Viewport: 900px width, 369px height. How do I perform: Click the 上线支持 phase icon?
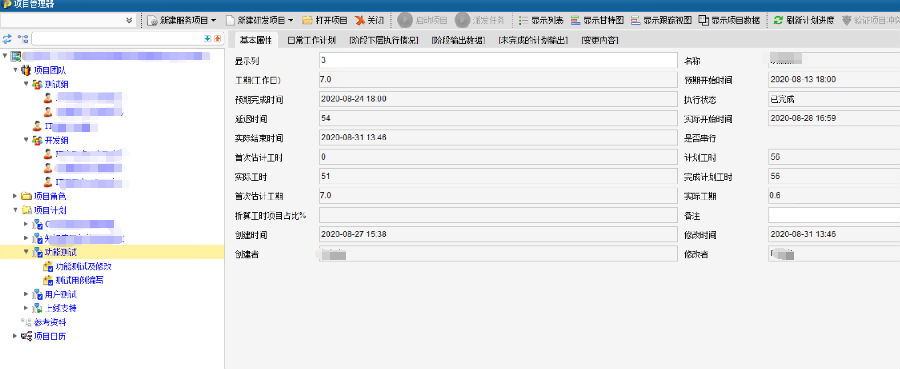(37, 308)
